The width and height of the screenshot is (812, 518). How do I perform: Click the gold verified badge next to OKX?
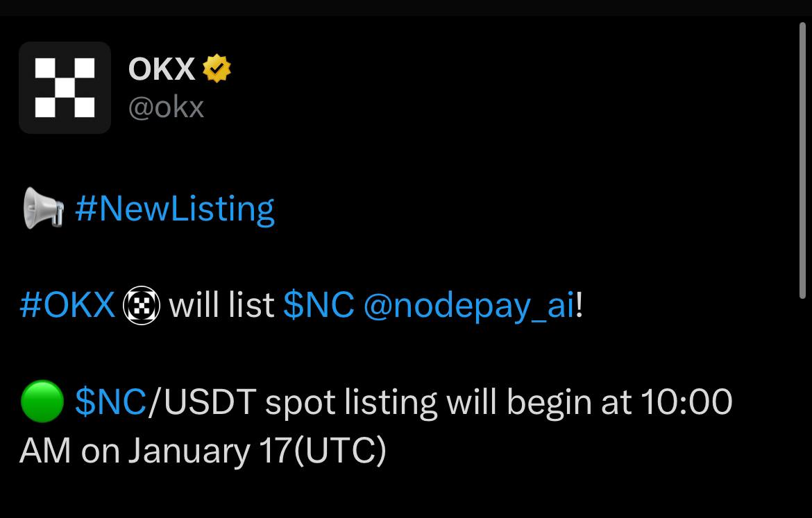(x=217, y=69)
